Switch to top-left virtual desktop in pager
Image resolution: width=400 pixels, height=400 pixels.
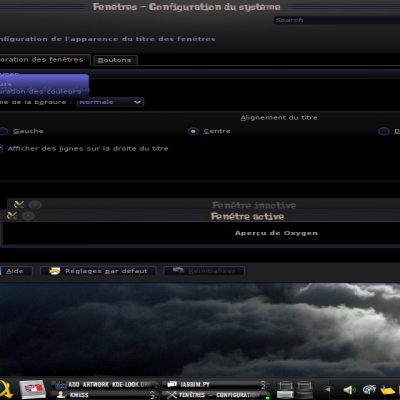click(x=285, y=386)
